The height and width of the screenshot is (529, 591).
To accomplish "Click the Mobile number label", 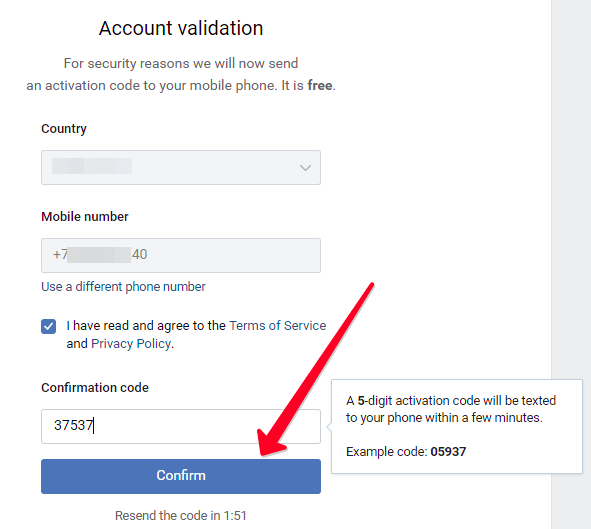I will 85,217.
